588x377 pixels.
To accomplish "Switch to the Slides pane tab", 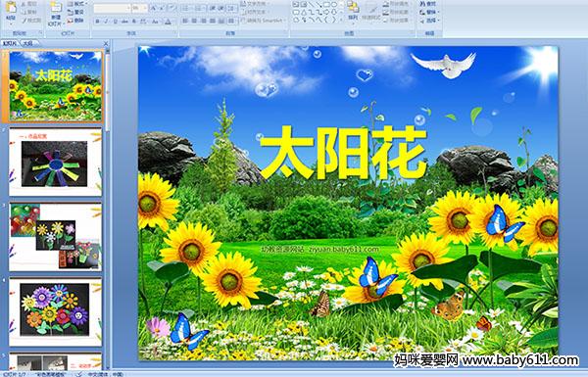I will (9, 43).
